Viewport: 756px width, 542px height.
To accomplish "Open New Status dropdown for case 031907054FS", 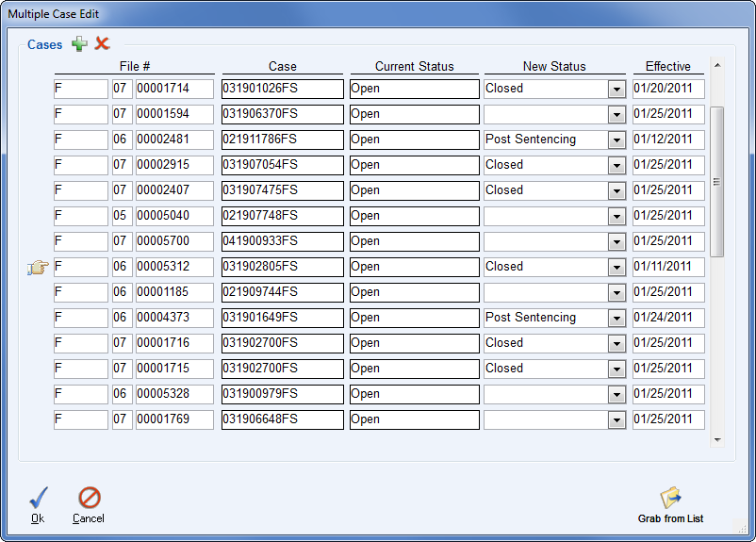I will click(616, 165).
